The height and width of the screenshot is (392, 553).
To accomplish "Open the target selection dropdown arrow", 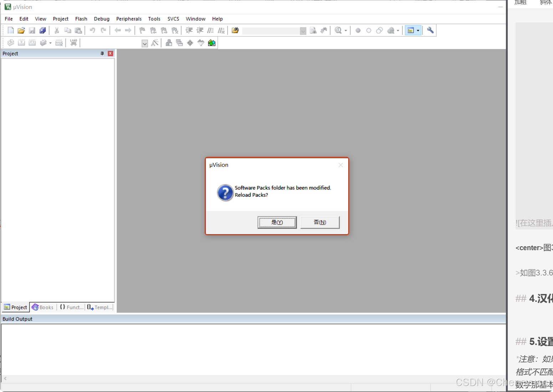I will 145,43.
